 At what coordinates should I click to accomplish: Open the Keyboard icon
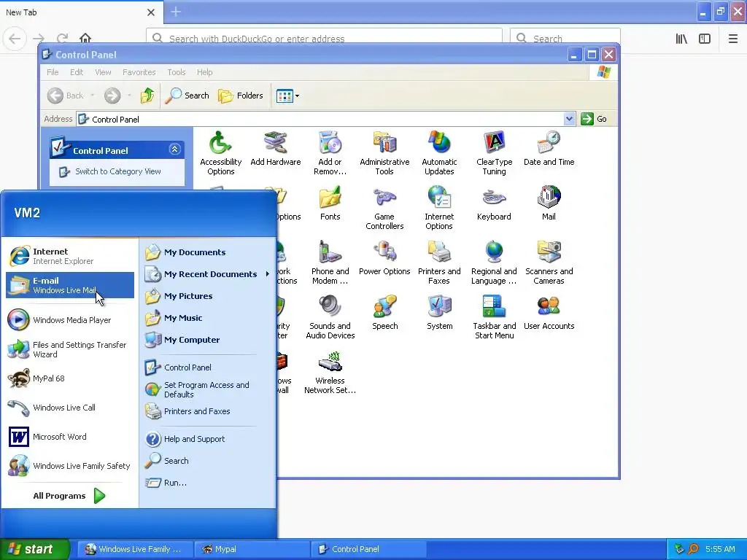click(x=494, y=203)
